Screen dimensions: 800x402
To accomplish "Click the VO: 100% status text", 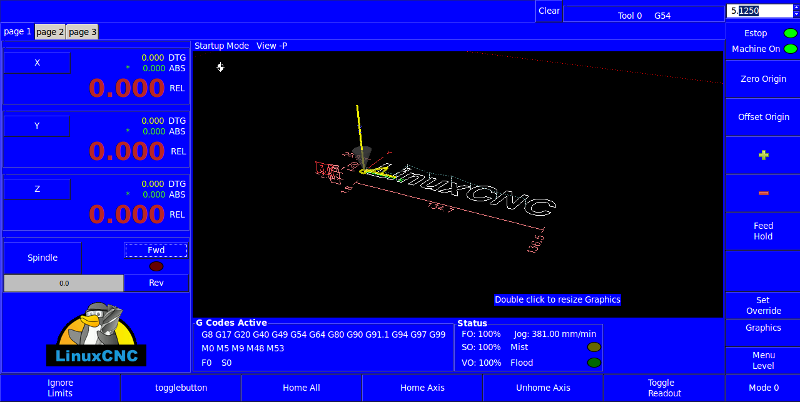I will (481, 363).
